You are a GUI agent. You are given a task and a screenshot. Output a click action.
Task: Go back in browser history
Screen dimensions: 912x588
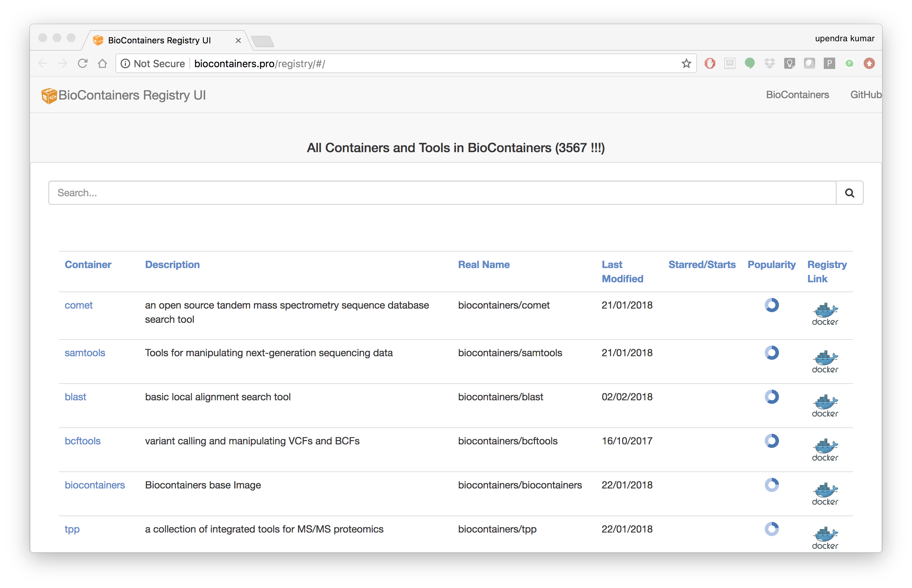43,63
